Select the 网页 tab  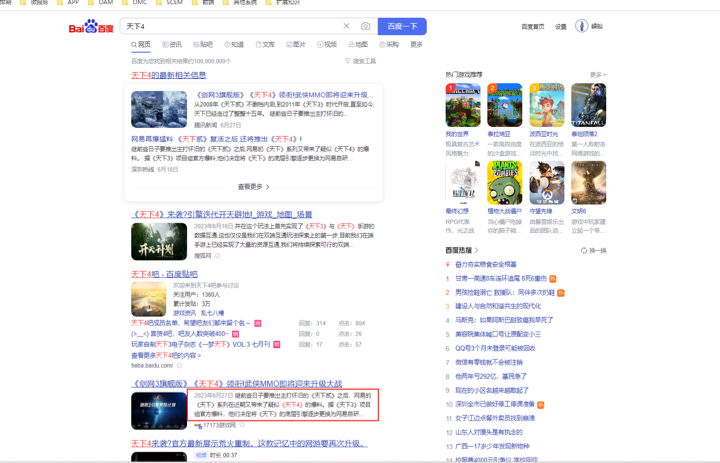click(141, 44)
